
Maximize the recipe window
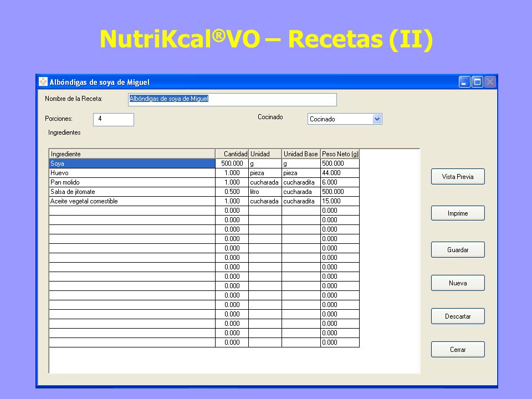click(x=477, y=82)
